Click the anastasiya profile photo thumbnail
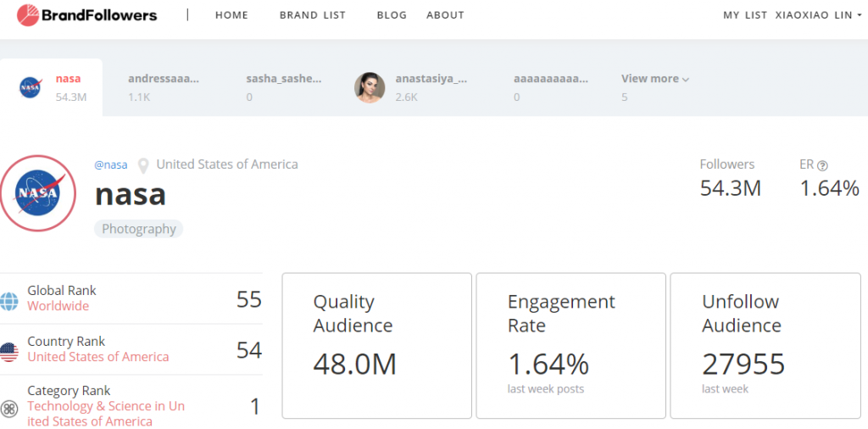 tap(370, 87)
